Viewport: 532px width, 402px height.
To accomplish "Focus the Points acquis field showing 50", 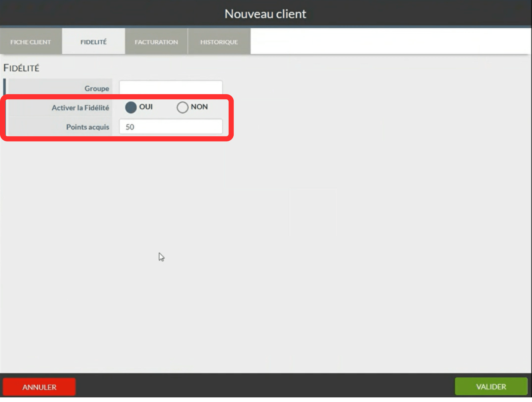I will click(x=171, y=127).
